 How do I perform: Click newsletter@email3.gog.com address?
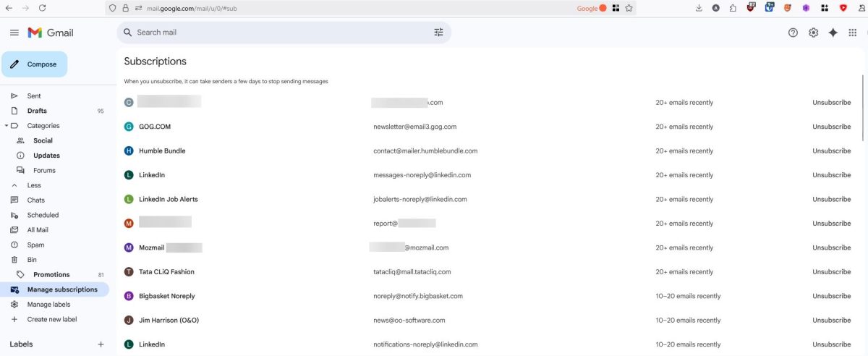pyautogui.click(x=414, y=127)
